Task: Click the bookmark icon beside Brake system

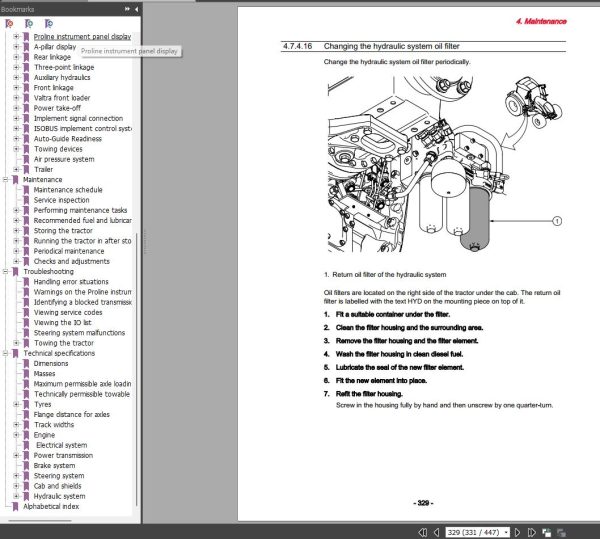Action: pos(26,466)
